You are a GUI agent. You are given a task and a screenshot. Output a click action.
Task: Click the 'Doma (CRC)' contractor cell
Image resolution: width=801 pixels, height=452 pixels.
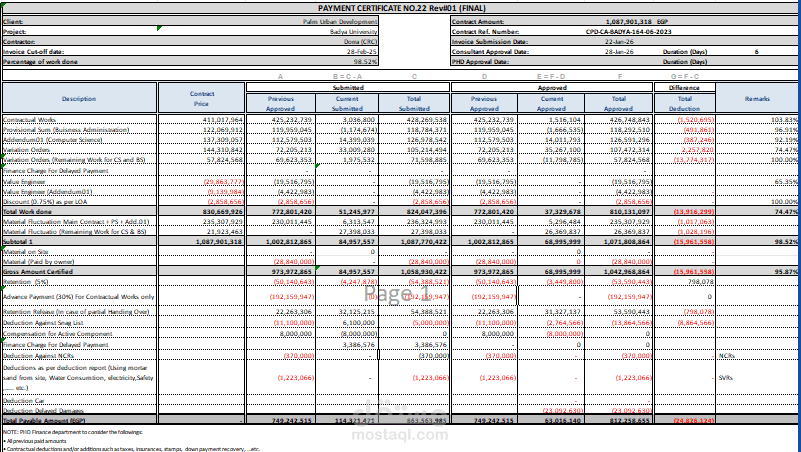point(360,42)
